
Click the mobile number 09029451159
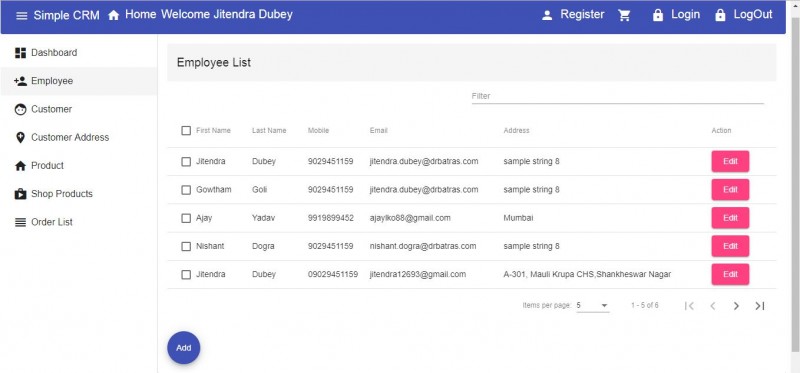coord(333,275)
